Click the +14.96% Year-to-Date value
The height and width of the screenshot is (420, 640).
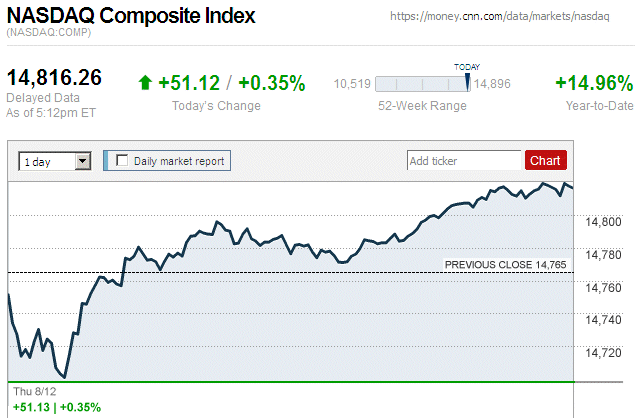(594, 84)
